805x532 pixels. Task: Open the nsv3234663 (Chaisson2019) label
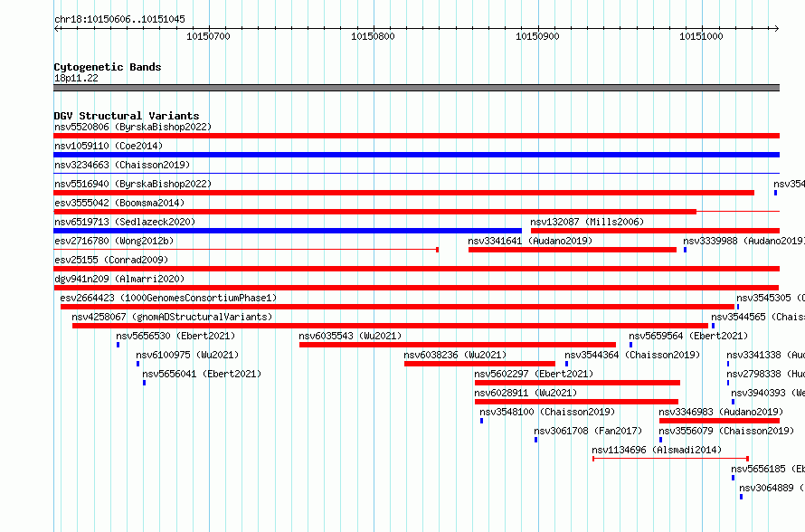click(x=122, y=165)
